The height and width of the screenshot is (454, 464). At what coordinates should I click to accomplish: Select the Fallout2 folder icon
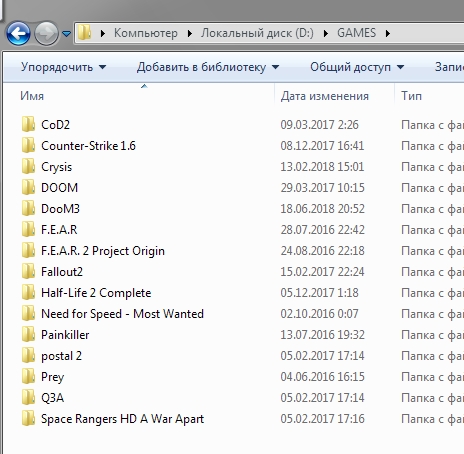(x=28, y=271)
